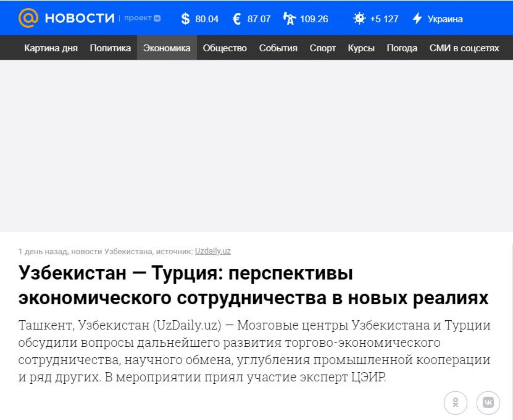Open the Спорт section
The width and height of the screenshot is (513, 420).
coord(322,48)
